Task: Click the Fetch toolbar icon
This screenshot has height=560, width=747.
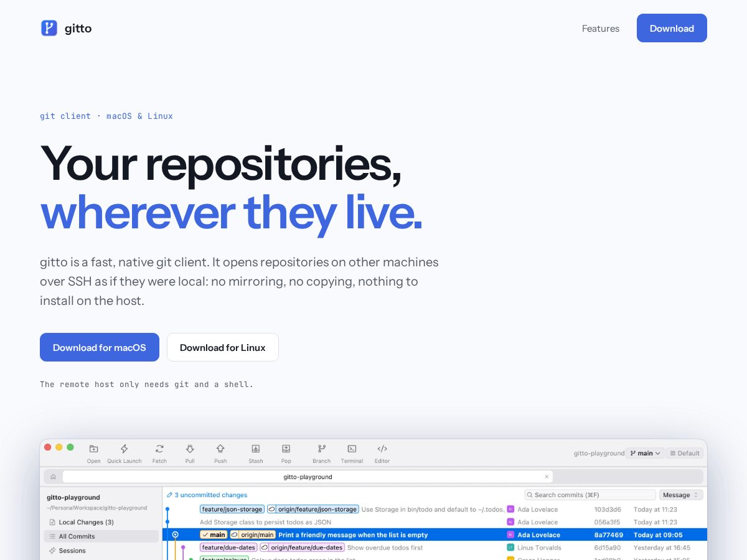Action: click(159, 449)
